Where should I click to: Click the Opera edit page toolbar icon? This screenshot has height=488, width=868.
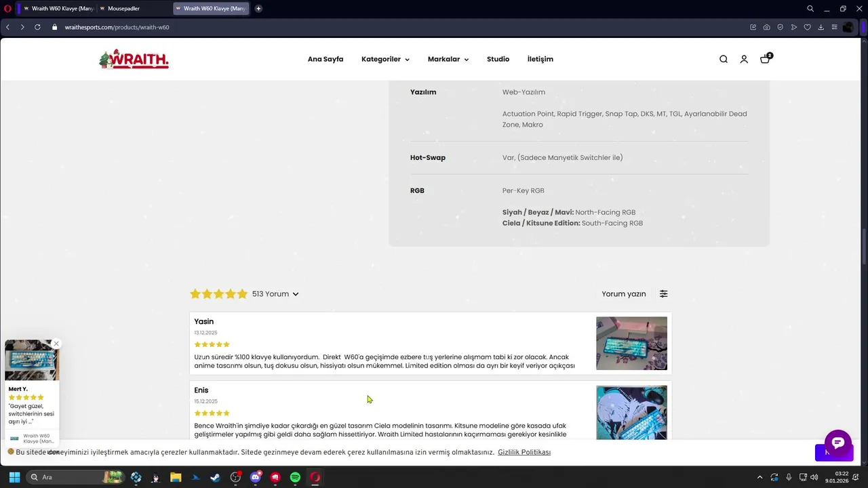tap(753, 27)
